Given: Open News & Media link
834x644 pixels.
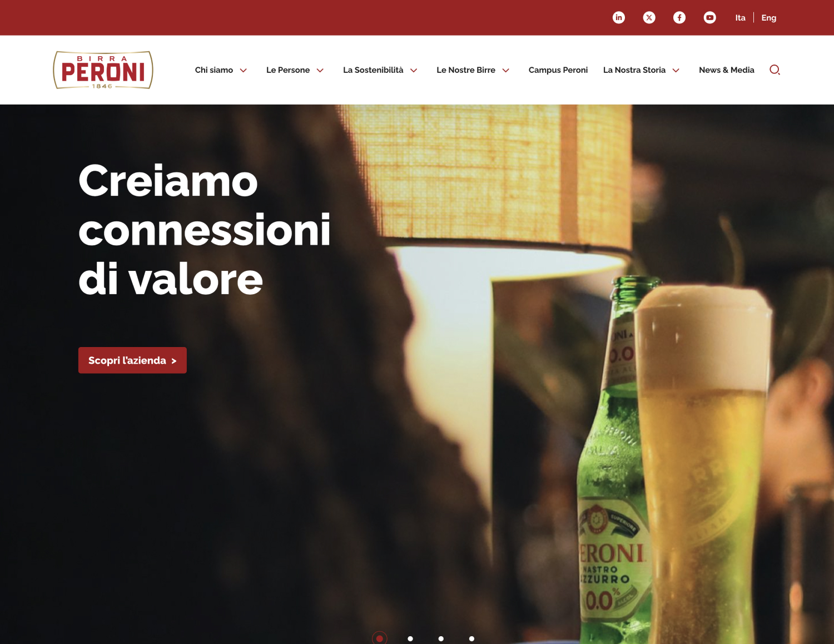Looking at the screenshot, I should (726, 70).
